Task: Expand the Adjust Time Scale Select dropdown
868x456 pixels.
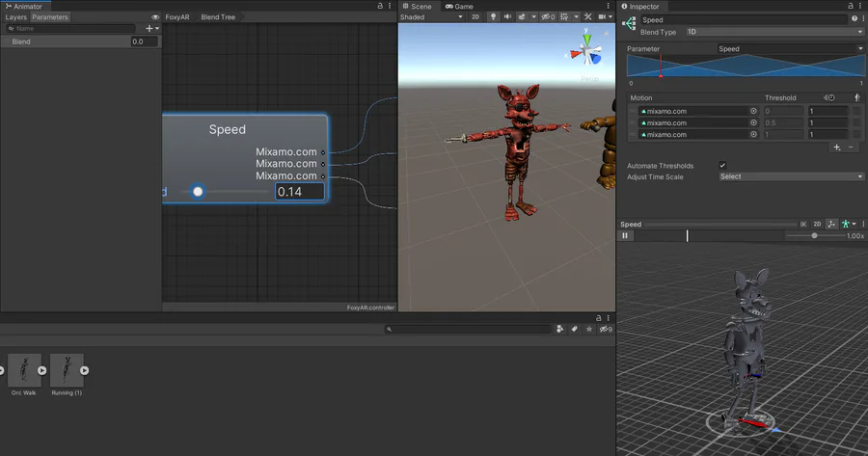Action: (790, 176)
